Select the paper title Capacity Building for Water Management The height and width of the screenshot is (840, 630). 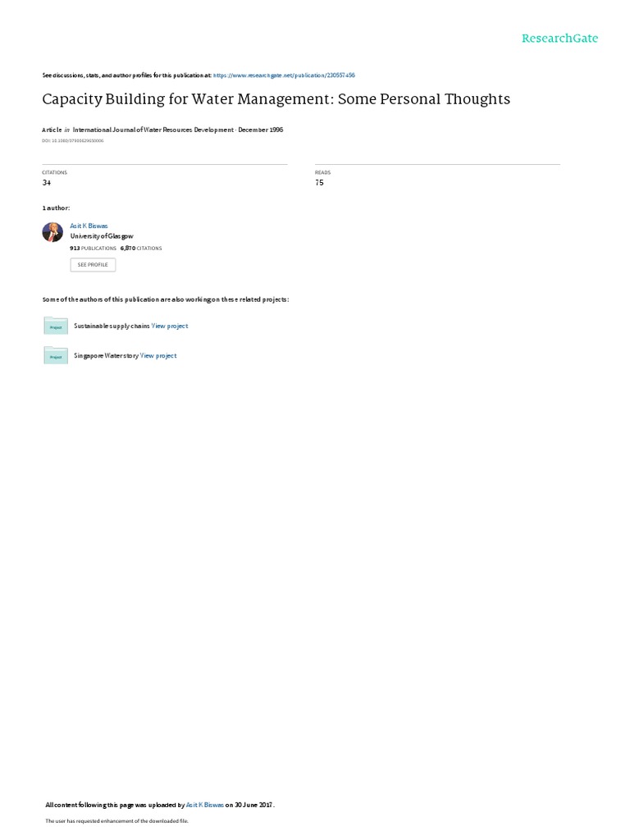276,99
